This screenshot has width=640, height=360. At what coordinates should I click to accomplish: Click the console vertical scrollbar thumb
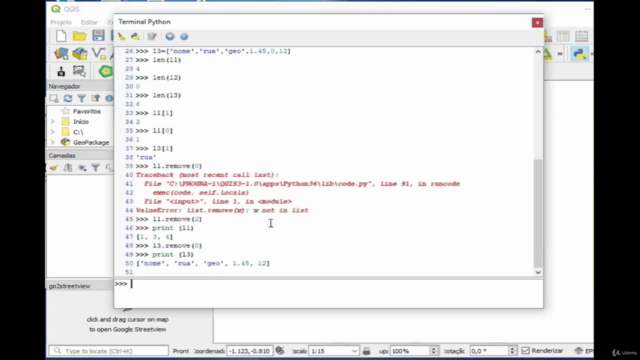click(x=538, y=213)
